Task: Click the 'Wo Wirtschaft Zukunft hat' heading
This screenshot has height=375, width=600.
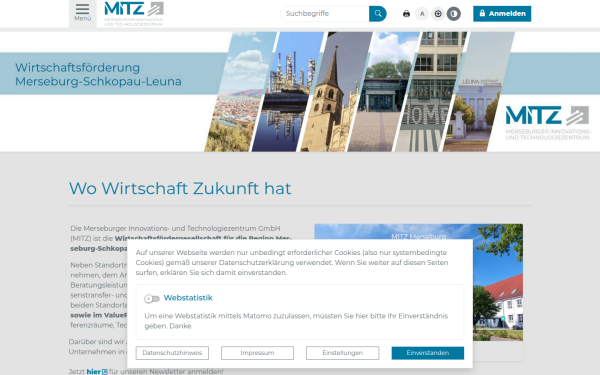Action: (180, 188)
